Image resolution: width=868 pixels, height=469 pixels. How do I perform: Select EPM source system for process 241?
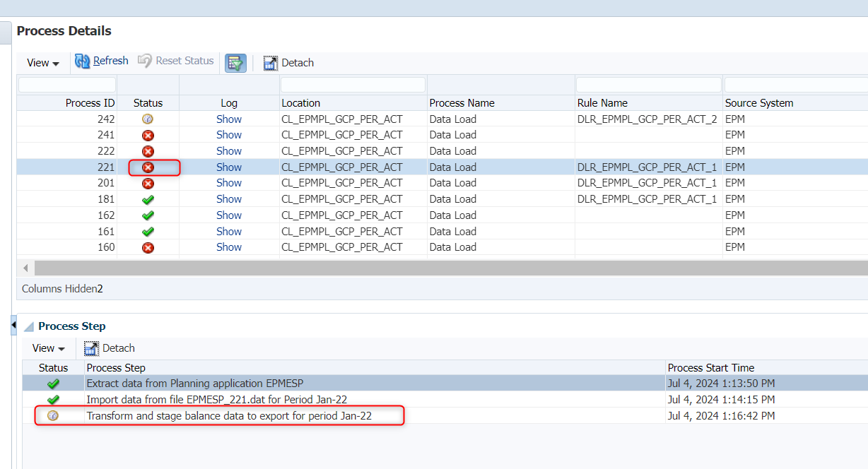point(735,135)
